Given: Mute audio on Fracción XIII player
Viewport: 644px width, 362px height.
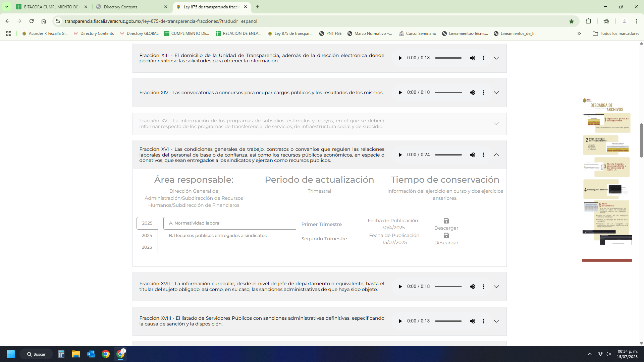Looking at the screenshot, I should 472,58.
